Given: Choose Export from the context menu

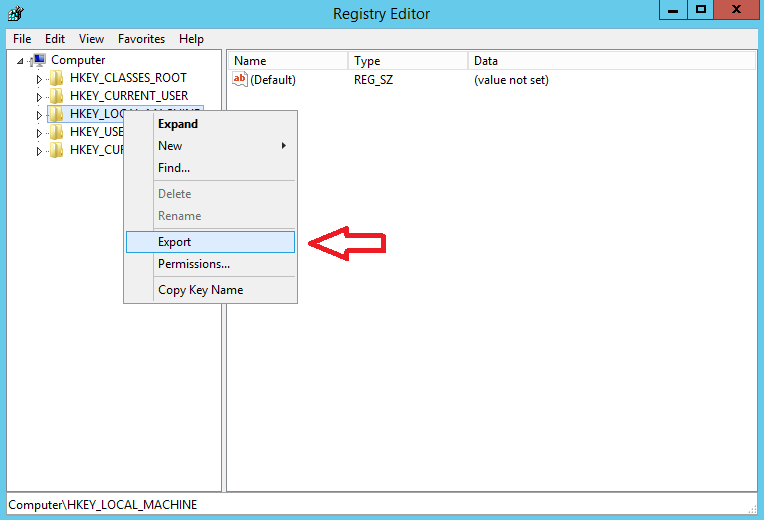Looking at the screenshot, I should [175, 242].
